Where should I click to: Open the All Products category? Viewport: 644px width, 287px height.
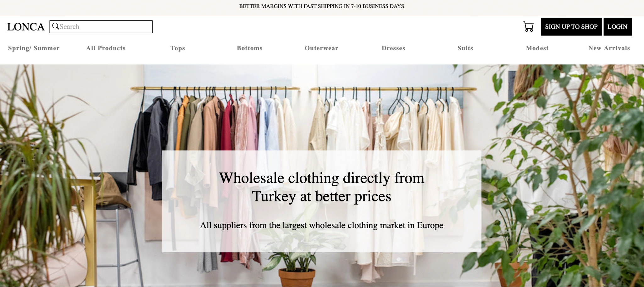pyautogui.click(x=106, y=48)
